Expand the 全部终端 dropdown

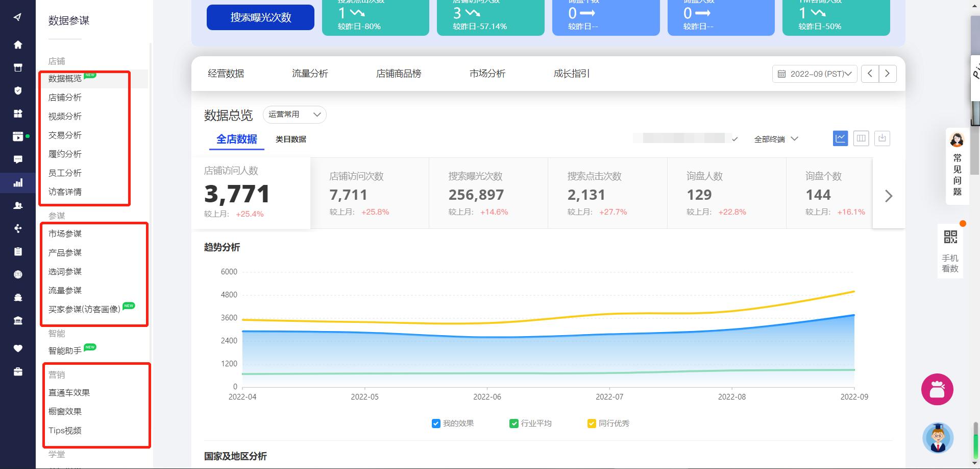tap(776, 139)
